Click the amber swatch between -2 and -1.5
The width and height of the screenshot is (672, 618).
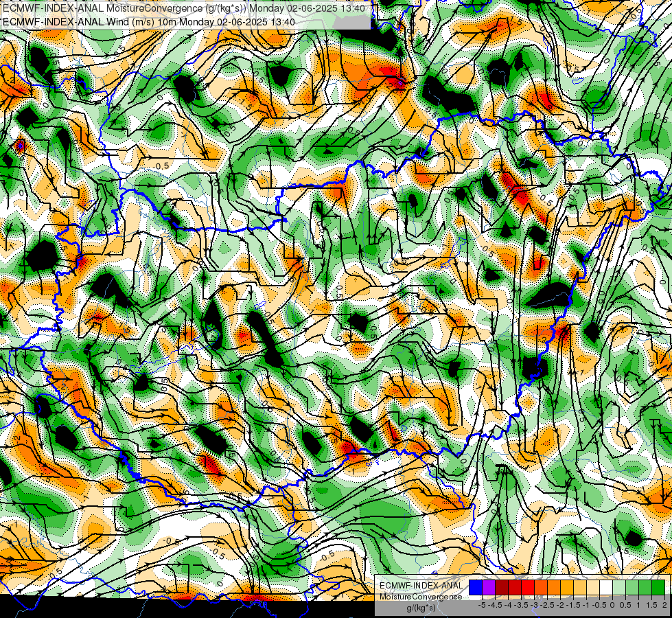coord(567,587)
